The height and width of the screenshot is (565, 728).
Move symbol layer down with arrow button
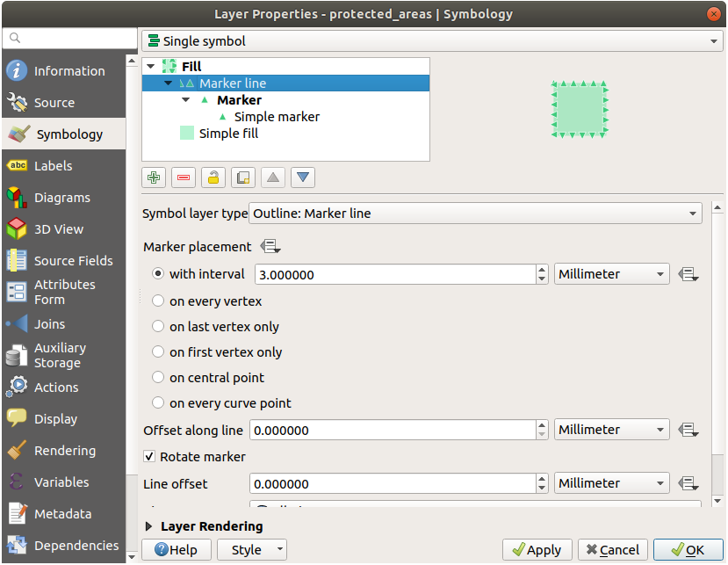point(303,177)
